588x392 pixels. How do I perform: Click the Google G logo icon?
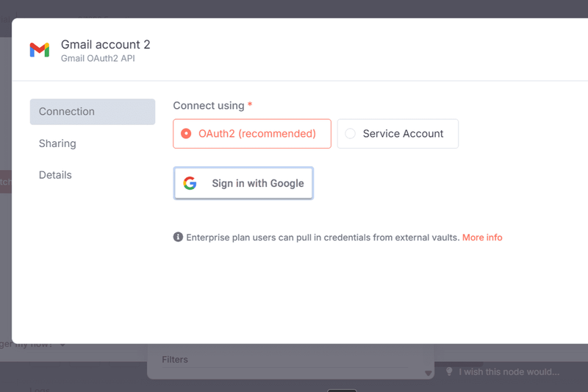pyautogui.click(x=190, y=183)
